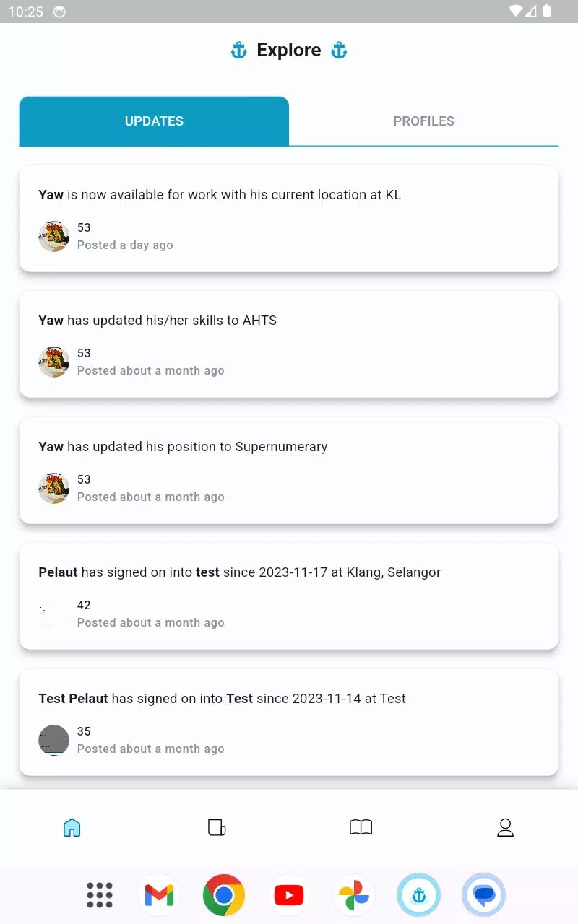Open the book icon in bottom navigation
The image size is (578, 924).
pos(361,827)
